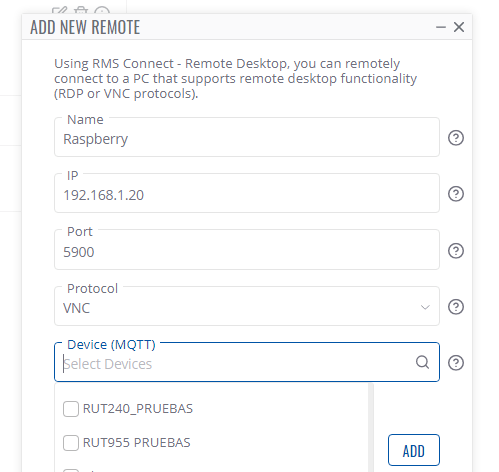Choose RUT955 PRUEBAS device name in list
The width and height of the screenshot is (499, 472).
[136, 443]
